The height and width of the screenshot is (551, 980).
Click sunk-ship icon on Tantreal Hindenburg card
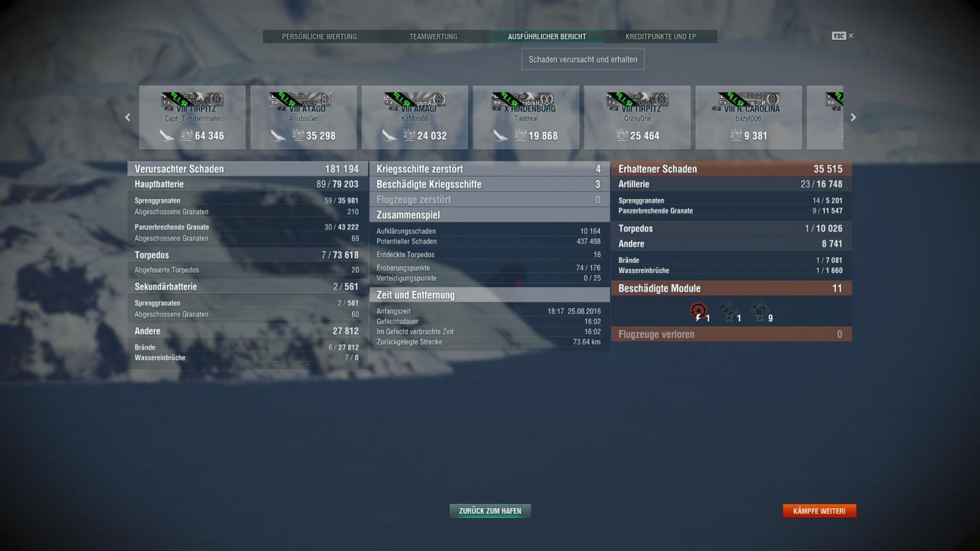click(501, 135)
